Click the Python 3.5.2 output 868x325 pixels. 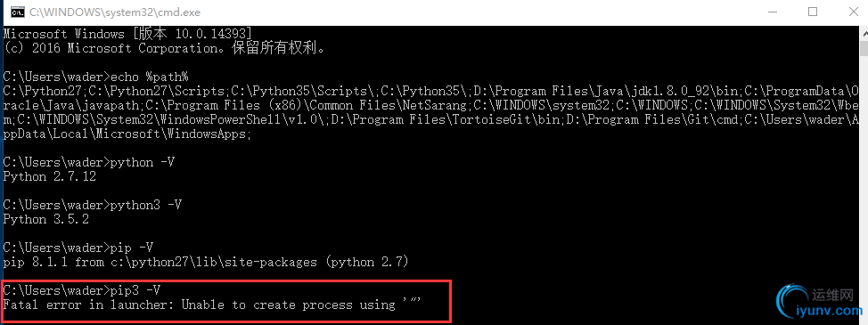(46, 219)
